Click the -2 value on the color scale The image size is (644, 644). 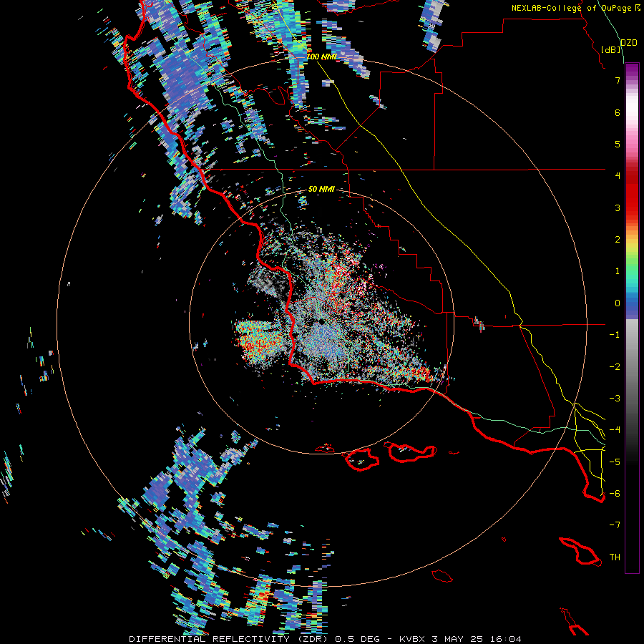[615, 367]
